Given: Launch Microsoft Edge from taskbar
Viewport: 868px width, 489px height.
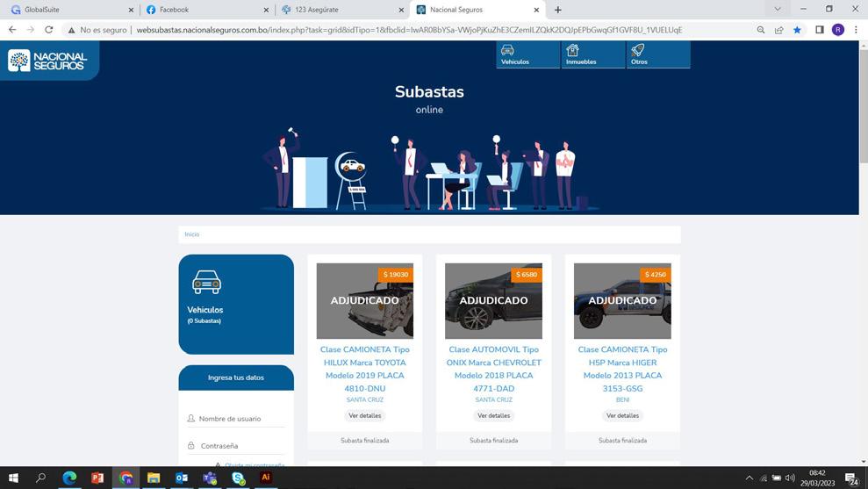Looking at the screenshot, I should 69,478.
